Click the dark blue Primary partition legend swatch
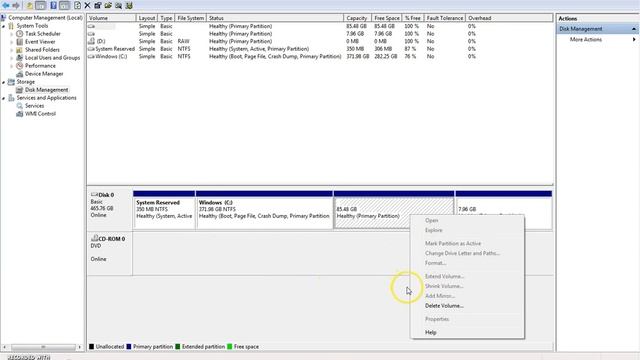The height and width of the screenshot is (360, 640). pyautogui.click(x=129, y=347)
